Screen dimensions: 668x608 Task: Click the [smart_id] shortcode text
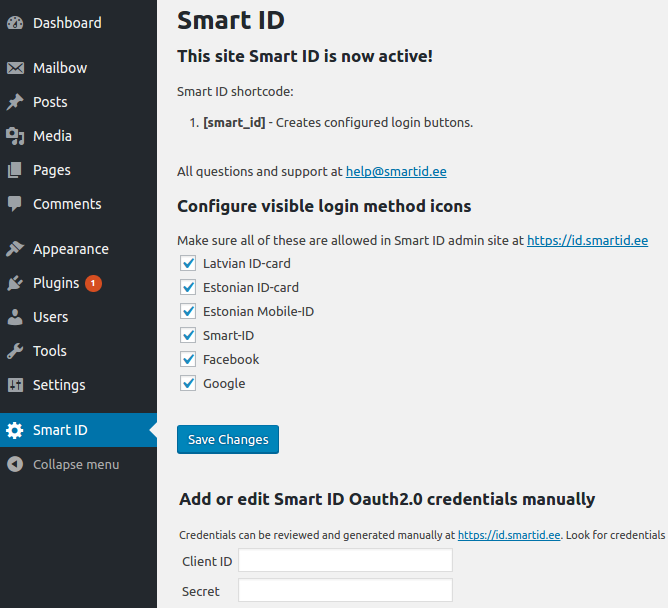point(234,123)
